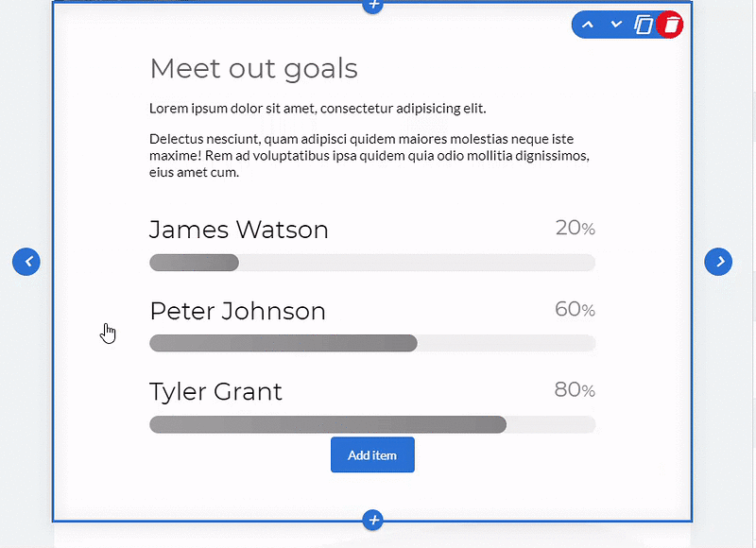Click the Add item button
Screen dimensions: 756x548
pyautogui.click(x=372, y=455)
